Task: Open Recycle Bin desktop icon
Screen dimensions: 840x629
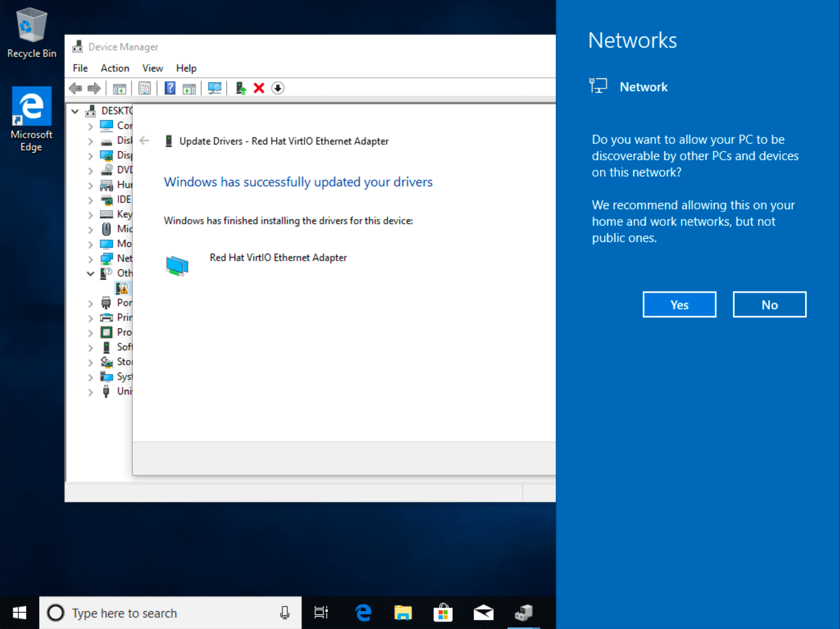Action: pos(31,33)
